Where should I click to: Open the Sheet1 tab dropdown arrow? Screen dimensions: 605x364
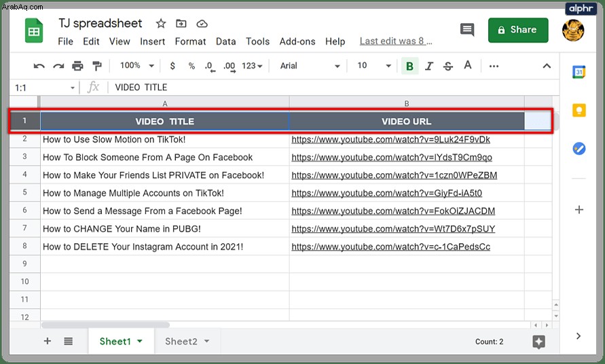pos(140,341)
